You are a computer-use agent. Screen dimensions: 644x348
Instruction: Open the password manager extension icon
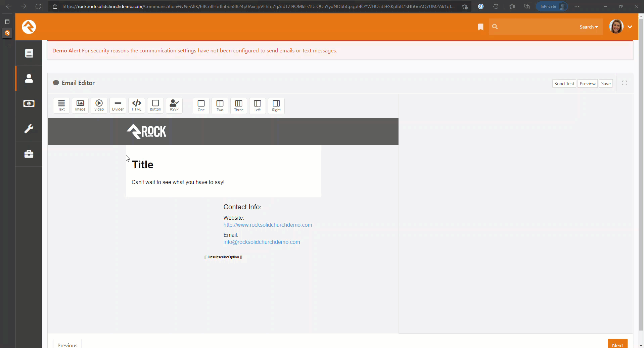point(481,6)
